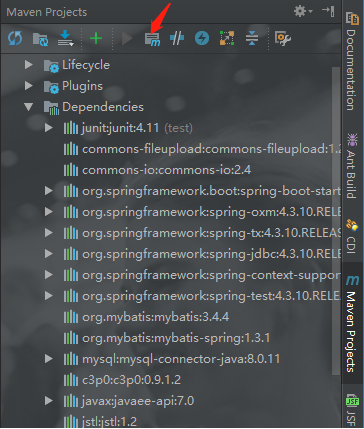Open the Documentation side tab
364x429 pixels.
(352, 62)
